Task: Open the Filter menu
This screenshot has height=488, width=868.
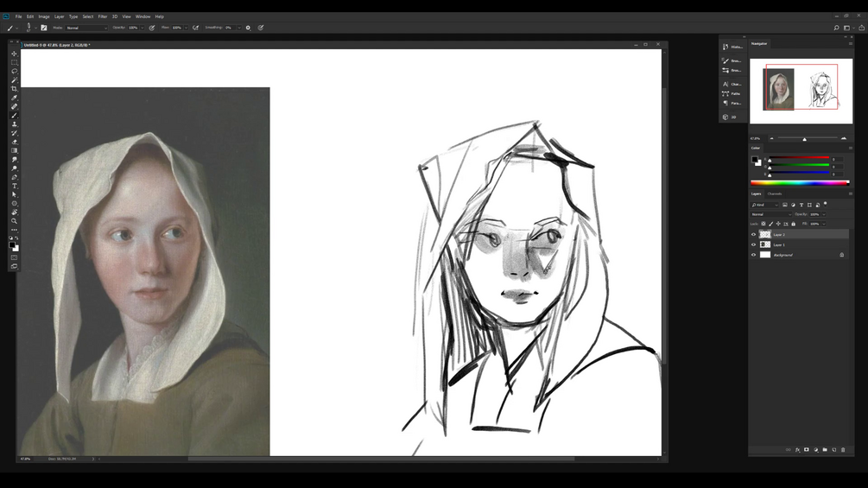Action: pos(103,16)
